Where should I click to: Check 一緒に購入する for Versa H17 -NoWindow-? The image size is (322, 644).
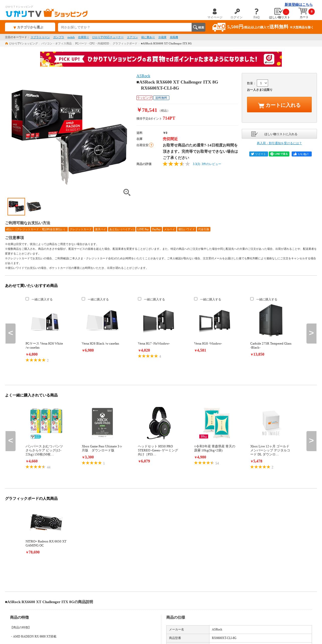[x=139, y=299]
